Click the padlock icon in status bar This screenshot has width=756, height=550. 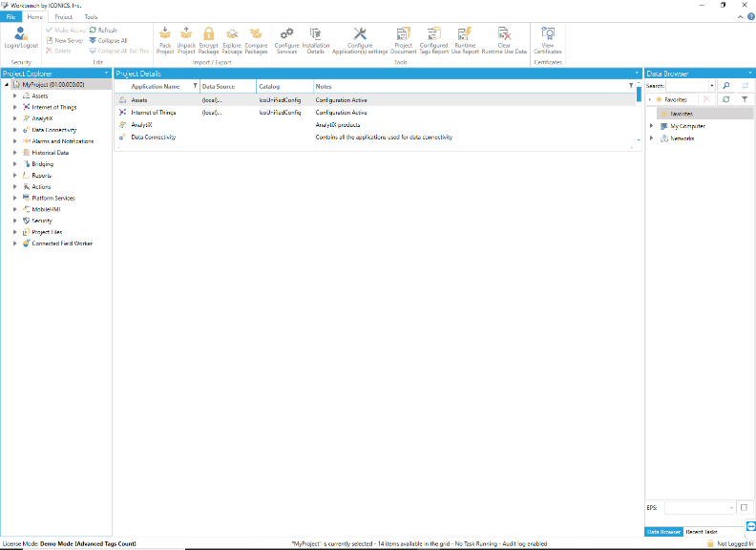pyautogui.click(x=710, y=543)
